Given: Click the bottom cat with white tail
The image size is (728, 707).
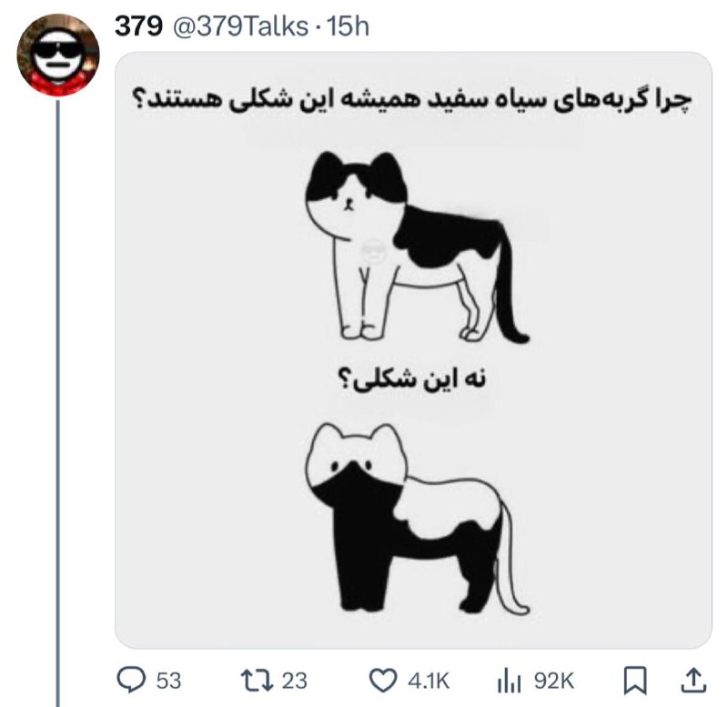Looking at the screenshot, I should coord(417,518).
